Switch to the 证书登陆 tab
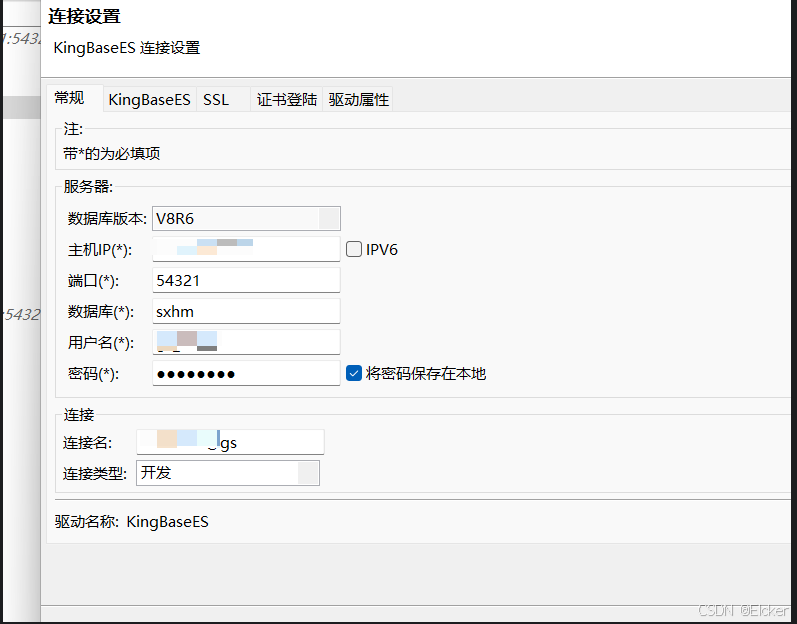This screenshot has height=624, width=797. [287, 99]
